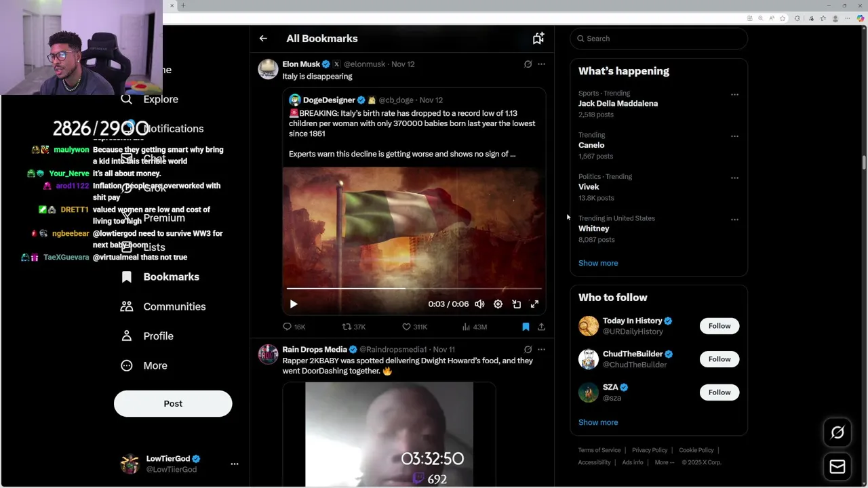Go to Explore in sidebar
Screen dimensions: 868x488
[x=150, y=99]
